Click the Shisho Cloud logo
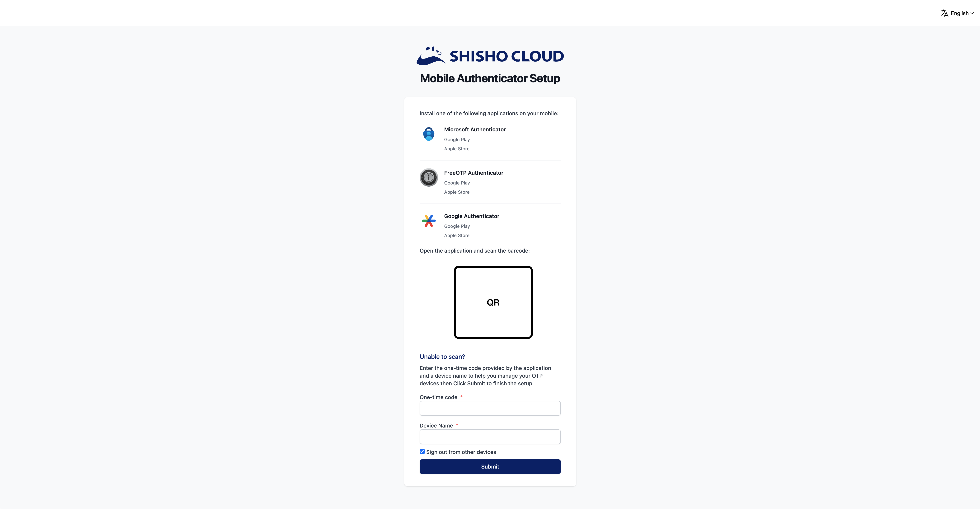 click(490, 56)
